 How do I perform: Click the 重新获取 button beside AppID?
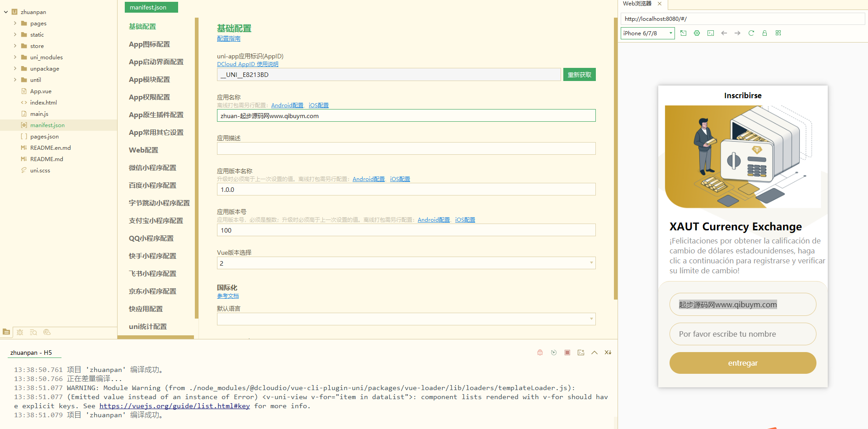[x=579, y=75]
